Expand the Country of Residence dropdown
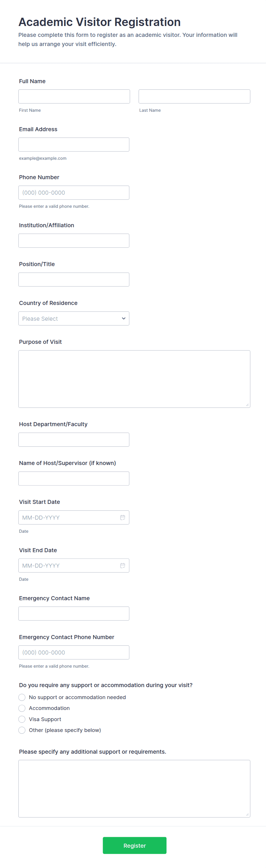 [x=74, y=318]
